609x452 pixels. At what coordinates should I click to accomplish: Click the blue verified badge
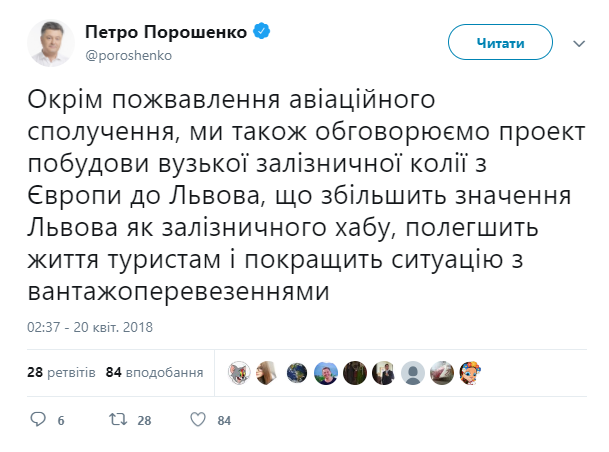262,33
